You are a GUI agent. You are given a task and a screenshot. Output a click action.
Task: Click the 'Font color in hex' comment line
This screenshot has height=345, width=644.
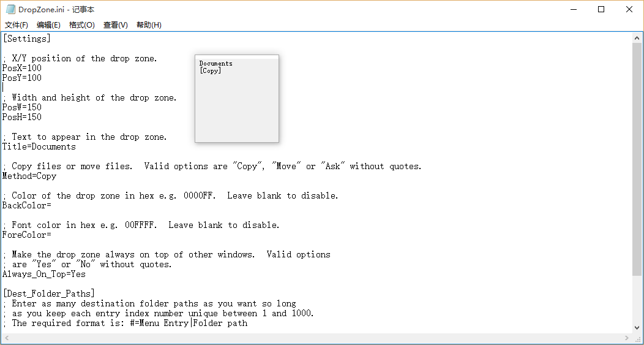[141, 225]
